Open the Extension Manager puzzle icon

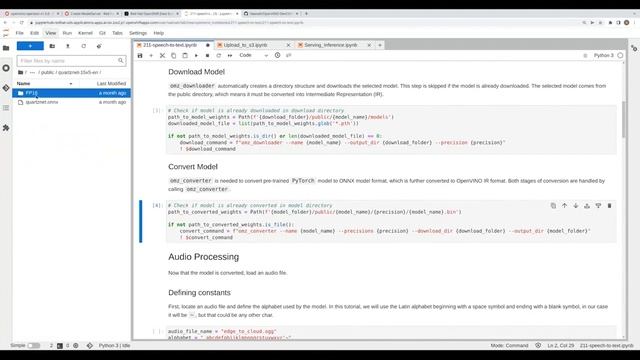pos(6,128)
